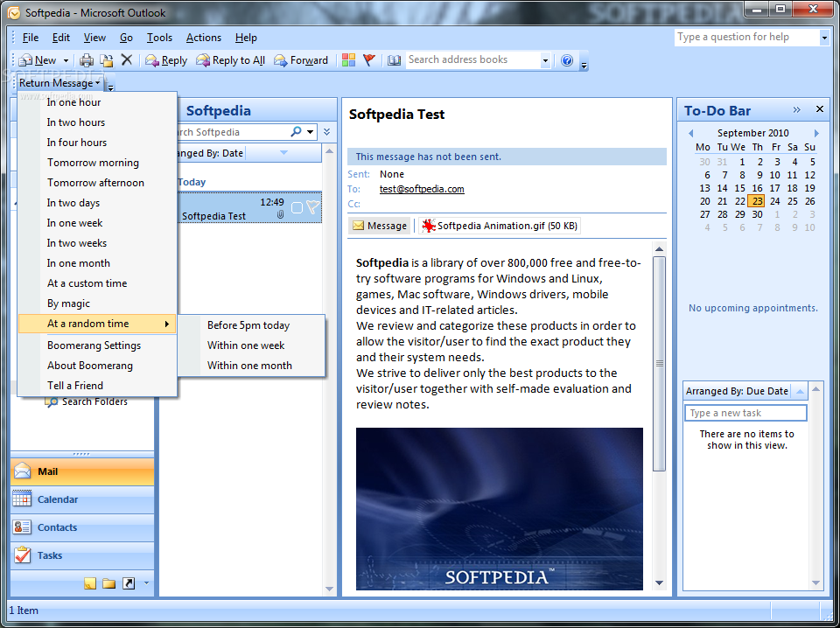Click the Delete X icon in the toolbar
Image resolution: width=840 pixels, height=628 pixels.
[x=126, y=59]
